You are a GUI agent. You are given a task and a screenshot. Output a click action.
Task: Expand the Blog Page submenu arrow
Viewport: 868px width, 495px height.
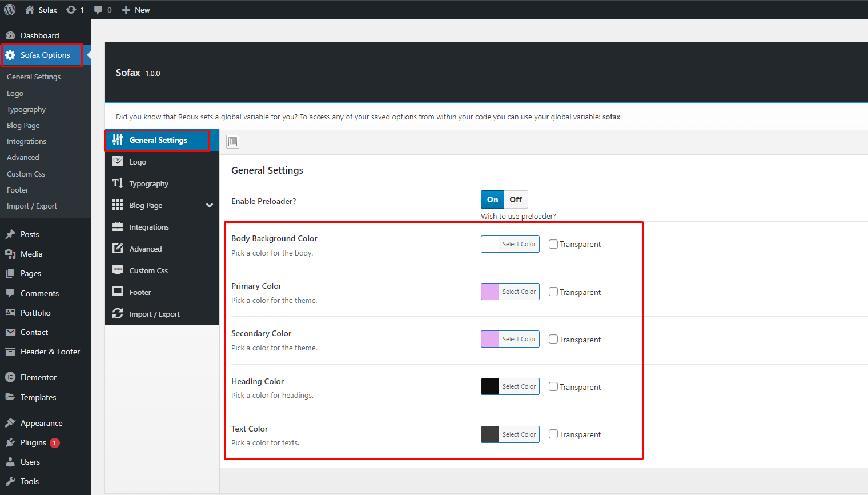[210, 205]
